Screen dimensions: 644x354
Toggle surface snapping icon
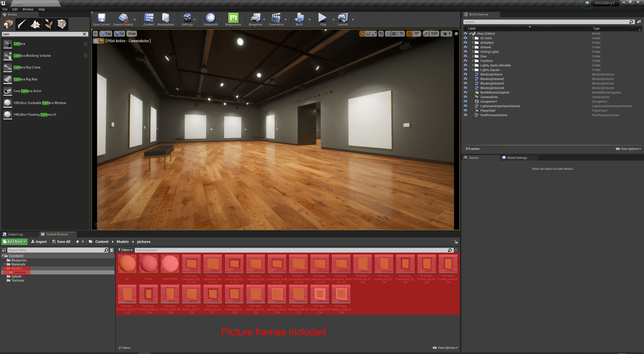click(388, 34)
